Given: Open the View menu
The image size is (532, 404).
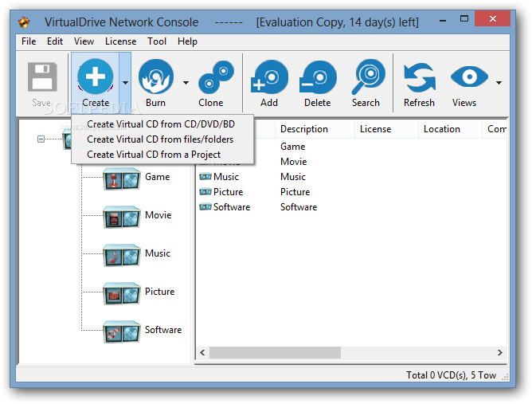Looking at the screenshot, I should (84, 41).
